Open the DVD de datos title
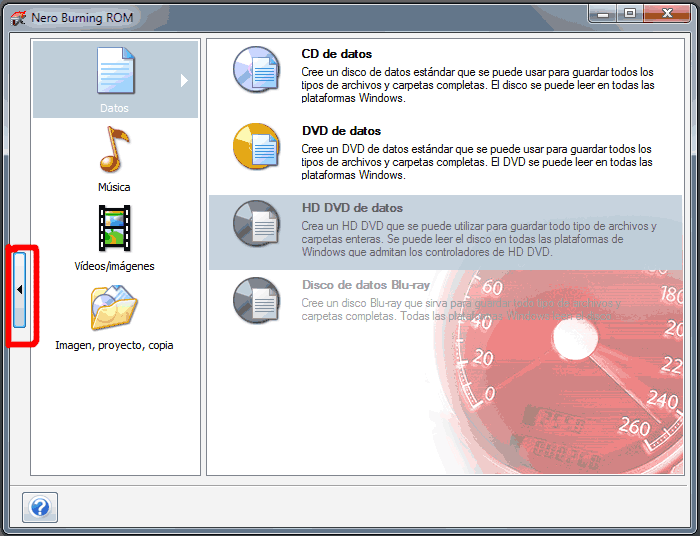700x536 pixels. tap(342, 131)
